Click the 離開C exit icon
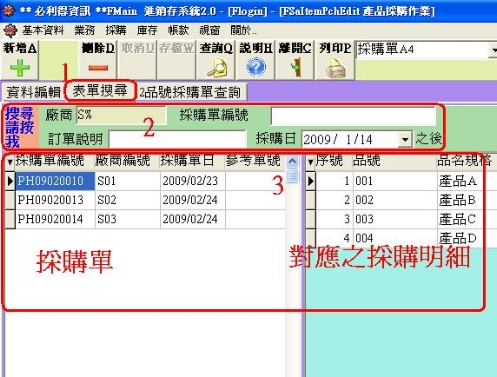The image size is (497, 377). (x=296, y=67)
